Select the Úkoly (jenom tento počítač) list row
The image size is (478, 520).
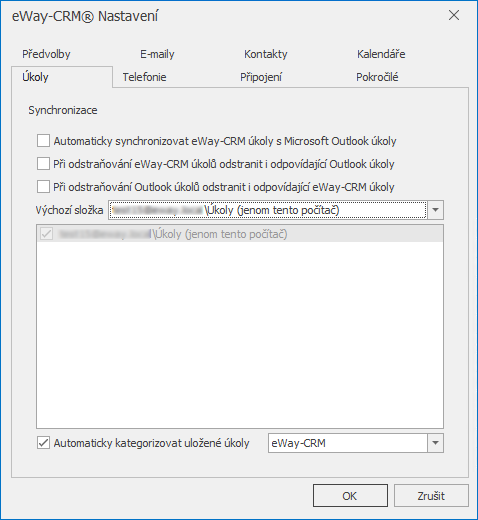[240, 234]
